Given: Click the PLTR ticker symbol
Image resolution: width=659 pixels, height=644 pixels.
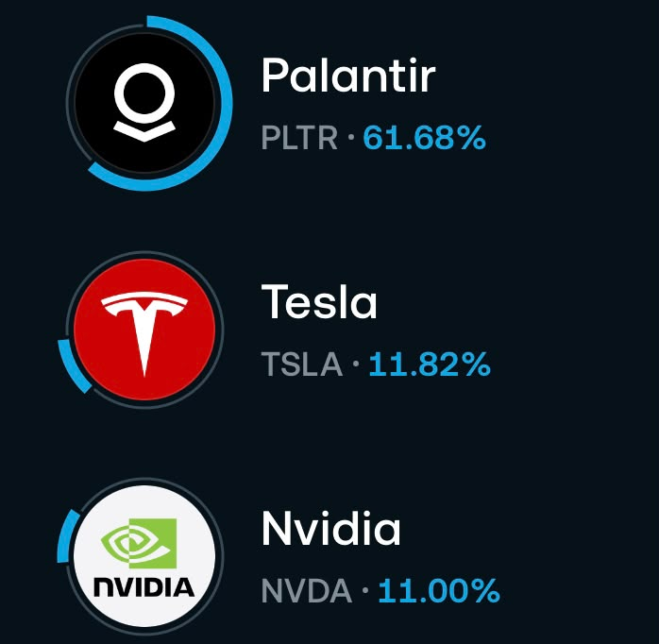Looking at the screenshot, I should 299,138.
